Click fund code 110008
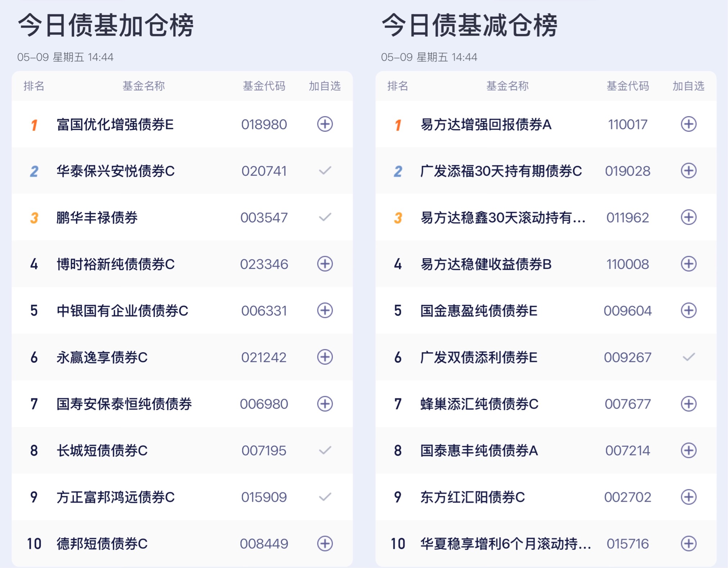The width and height of the screenshot is (728, 568). [x=628, y=264]
